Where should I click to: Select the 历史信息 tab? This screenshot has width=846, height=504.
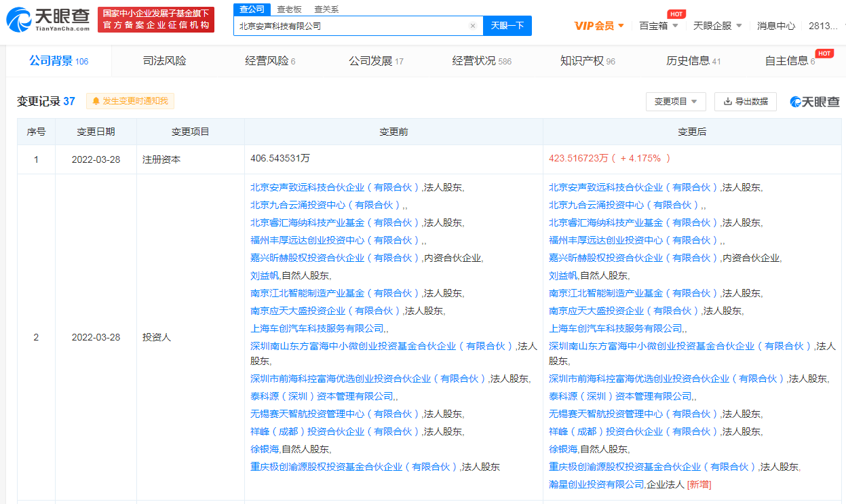(693, 61)
